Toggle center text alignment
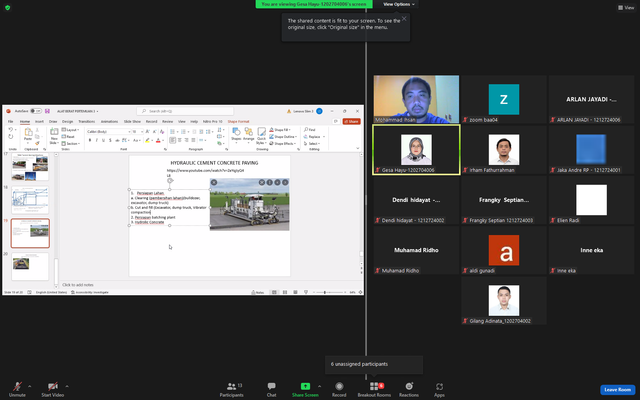The height and width of the screenshot is (400, 640). [180, 140]
